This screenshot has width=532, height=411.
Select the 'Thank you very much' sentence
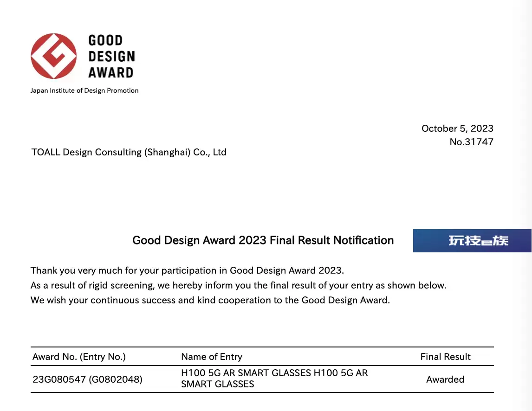pos(187,270)
